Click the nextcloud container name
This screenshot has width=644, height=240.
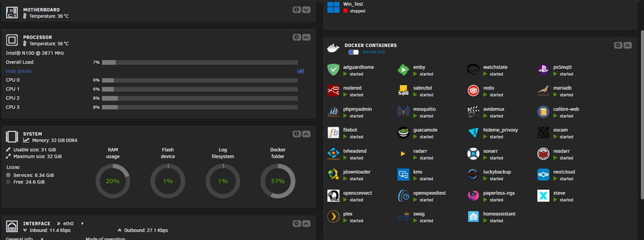(x=564, y=172)
